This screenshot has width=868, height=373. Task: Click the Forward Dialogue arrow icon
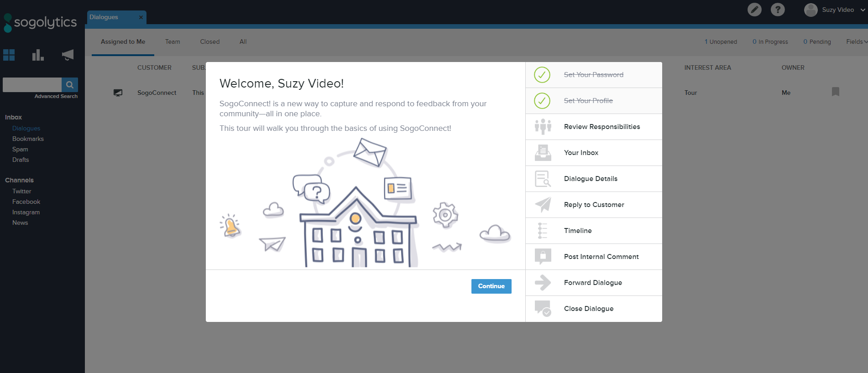click(543, 283)
